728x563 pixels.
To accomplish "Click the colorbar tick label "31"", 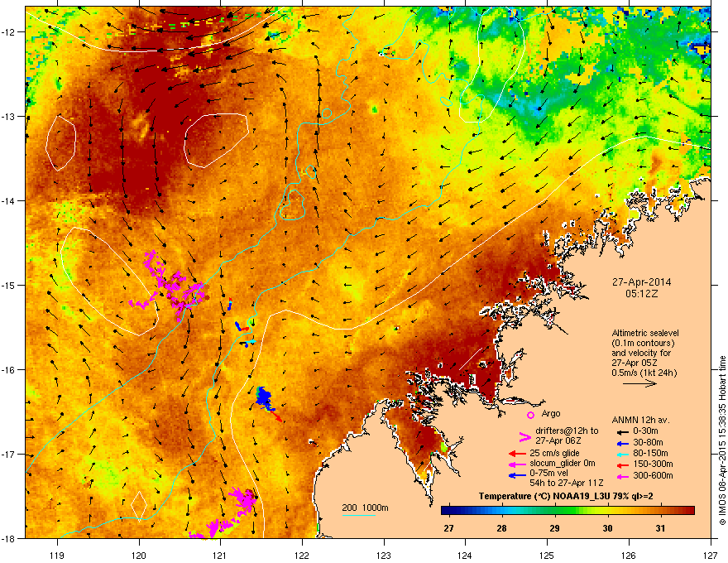I will pyautogui.click(x=660, y=528).
